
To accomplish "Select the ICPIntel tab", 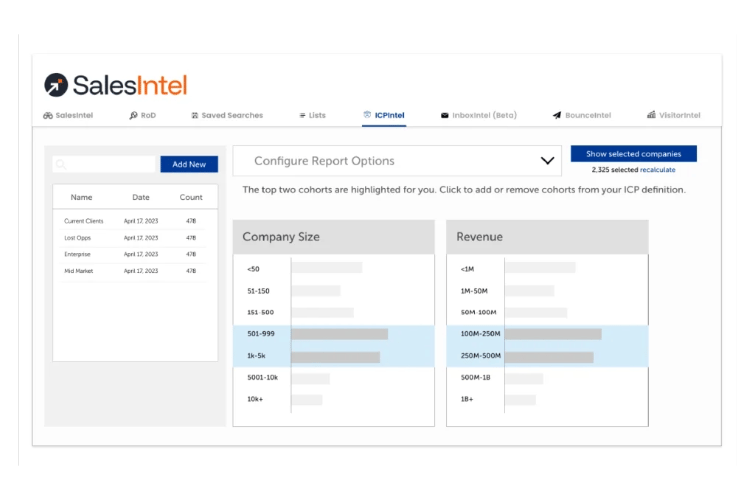I will click(x=384, y=115).
